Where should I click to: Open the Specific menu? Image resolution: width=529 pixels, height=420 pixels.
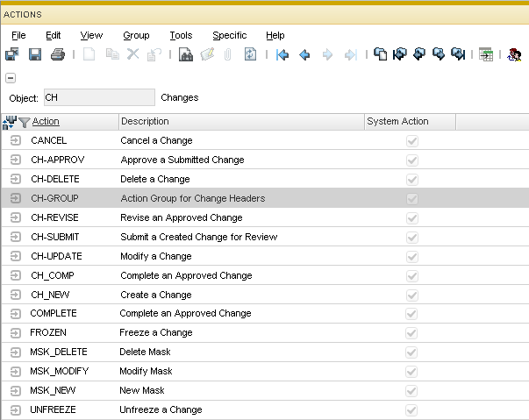click(x=230, y=35)
